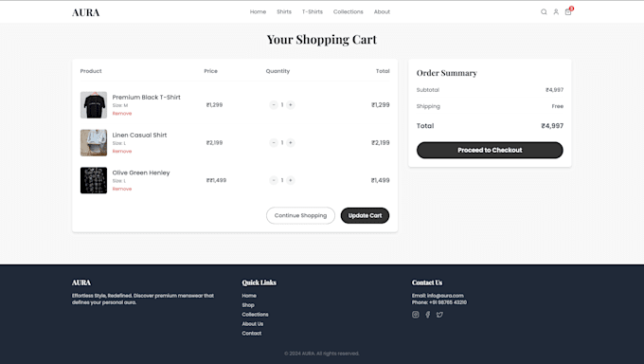Click footer Home quick link
The width and height of the screenshot is (644, 364).
[x=249, y=296]
